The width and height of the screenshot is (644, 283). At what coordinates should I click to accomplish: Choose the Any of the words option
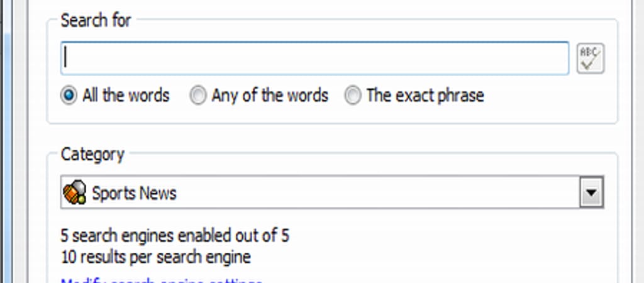coord(197,96)
